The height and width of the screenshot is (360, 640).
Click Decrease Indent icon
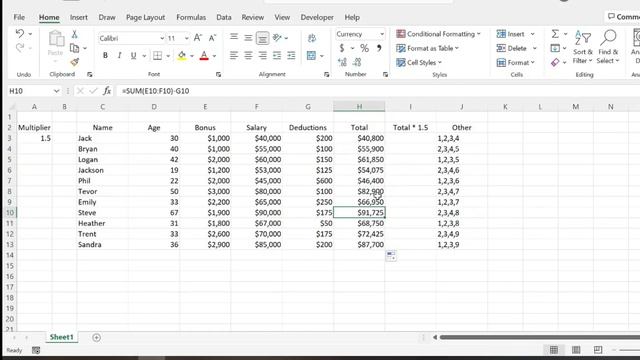click(x=277, y=56)
